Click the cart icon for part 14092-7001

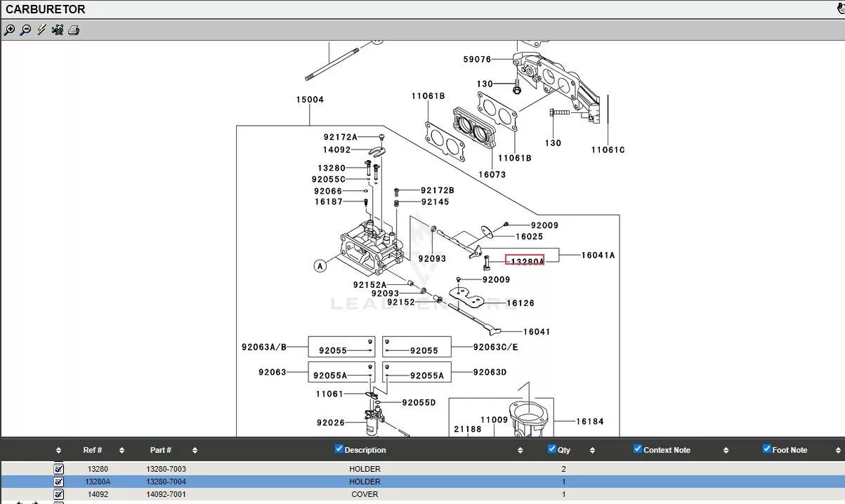tap(58, 494)
